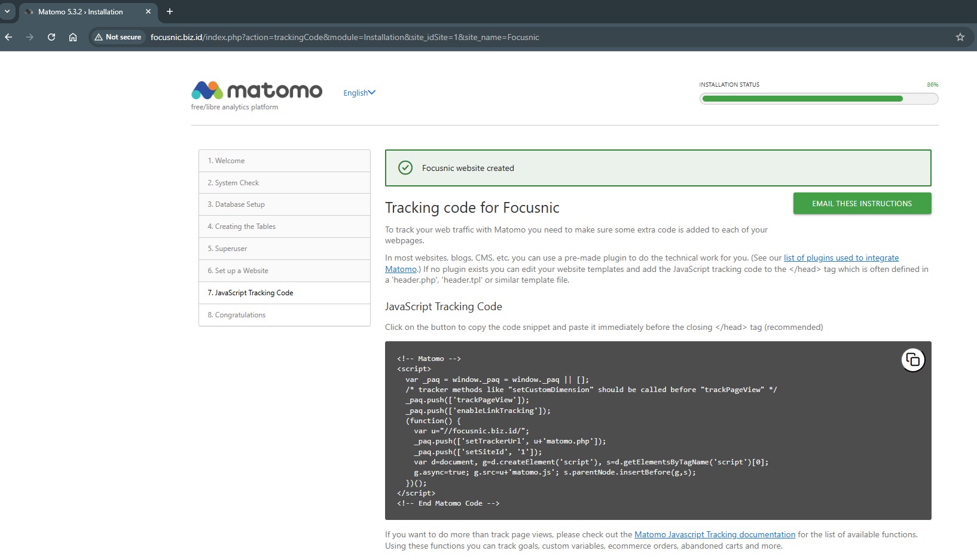
Task: Click inside the tracking code block
Action: (598, 430)
